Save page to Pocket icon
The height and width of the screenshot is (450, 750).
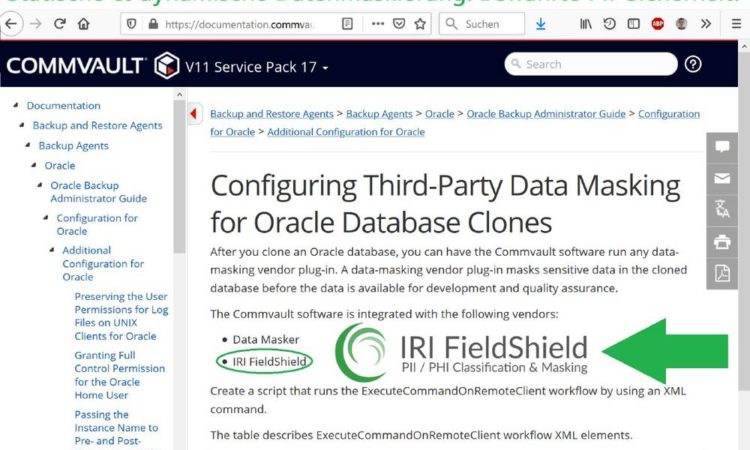click(399, 23)
